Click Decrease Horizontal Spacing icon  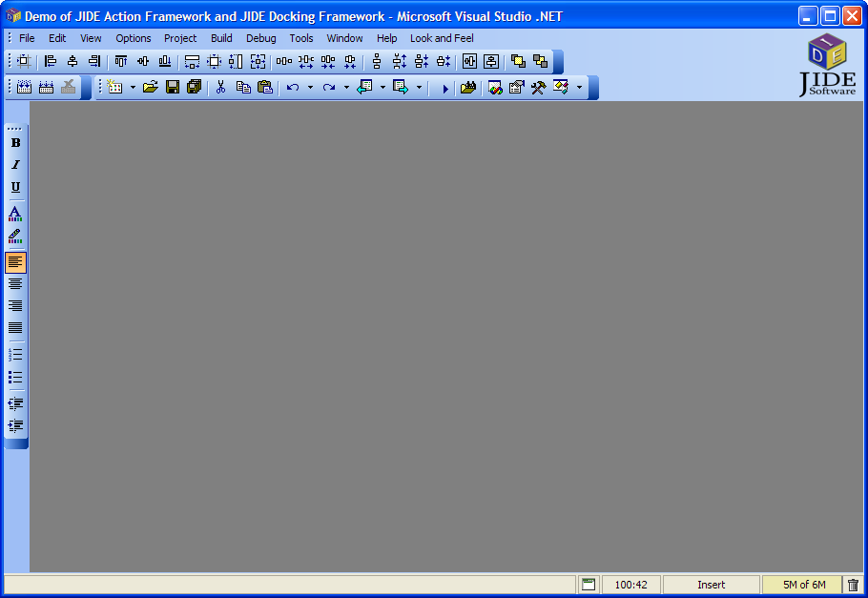(328, 61)
